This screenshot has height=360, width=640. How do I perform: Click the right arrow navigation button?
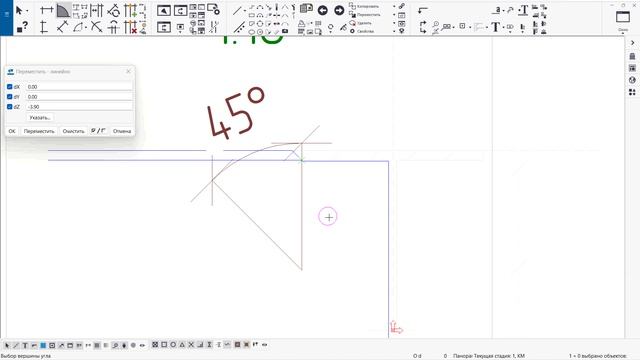[339, 11]
